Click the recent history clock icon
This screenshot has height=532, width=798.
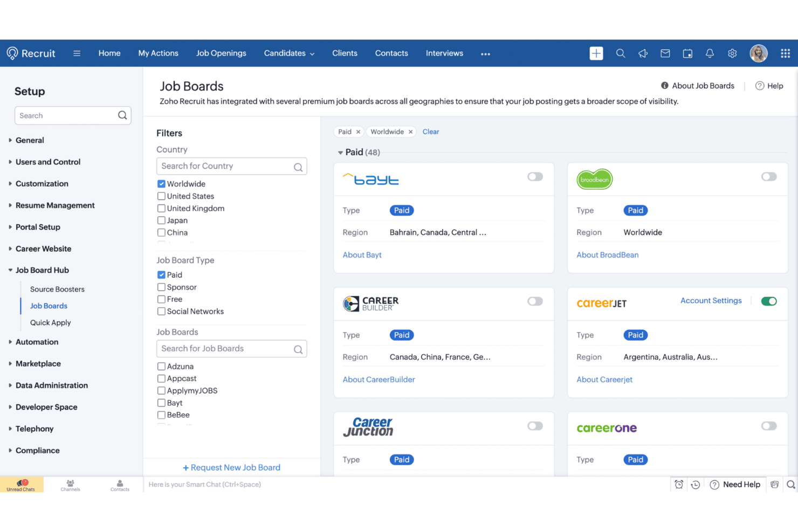[696, 485]
